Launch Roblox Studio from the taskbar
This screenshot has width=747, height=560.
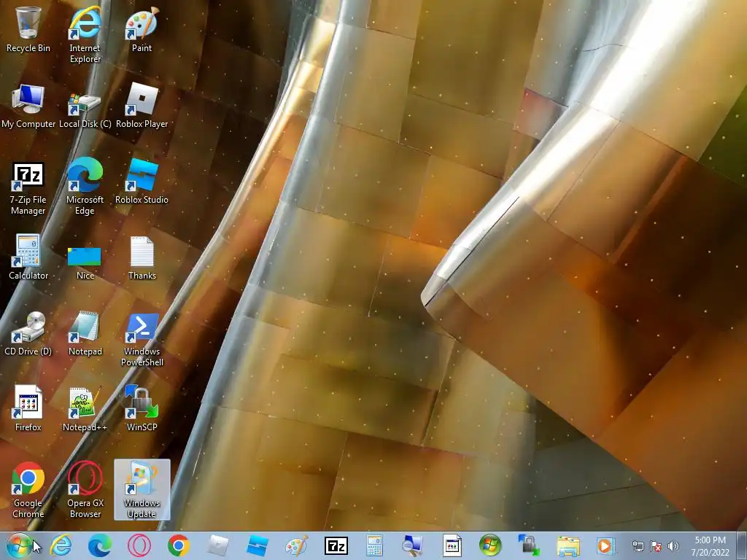(258, 545)
